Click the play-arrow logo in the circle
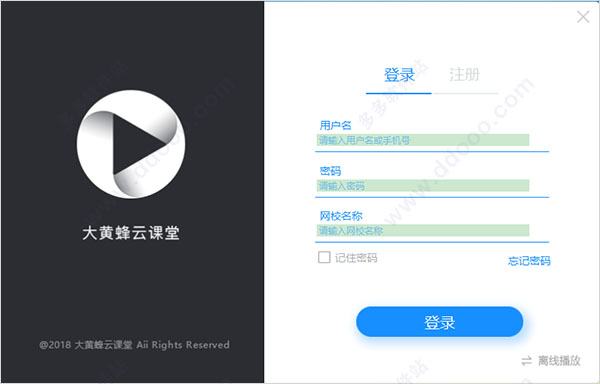 pyautogui.click(x=131, y=144)
